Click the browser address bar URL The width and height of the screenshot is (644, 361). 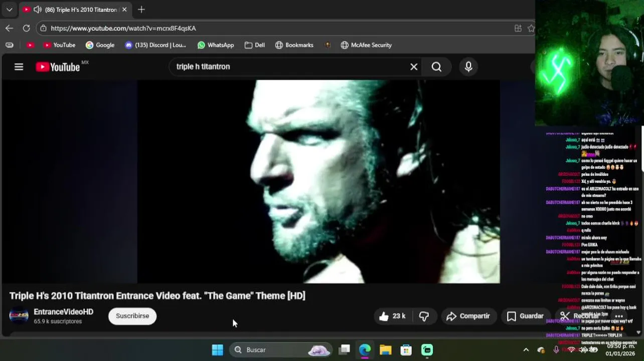tap(123, 29)
